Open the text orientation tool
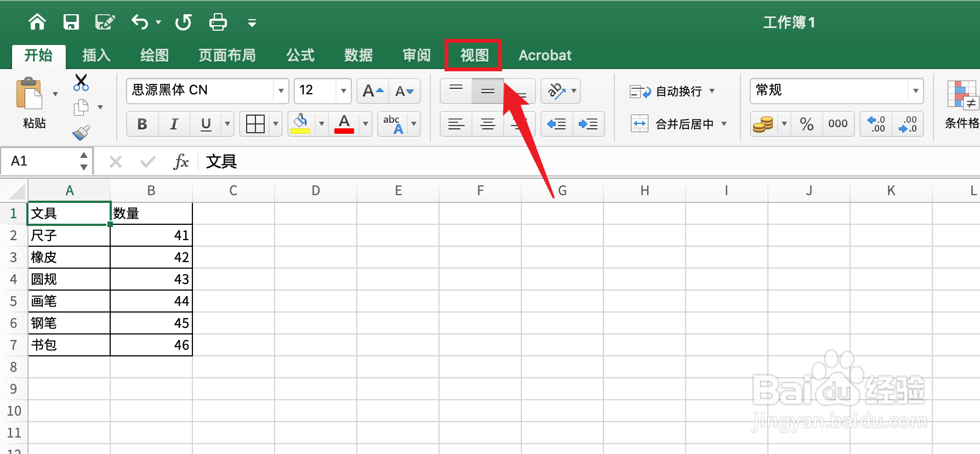 tap(556, 91)
